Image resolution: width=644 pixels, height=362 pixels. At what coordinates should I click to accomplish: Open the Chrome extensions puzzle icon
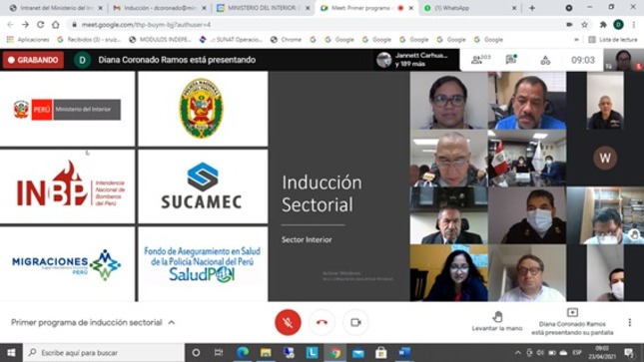603,25
